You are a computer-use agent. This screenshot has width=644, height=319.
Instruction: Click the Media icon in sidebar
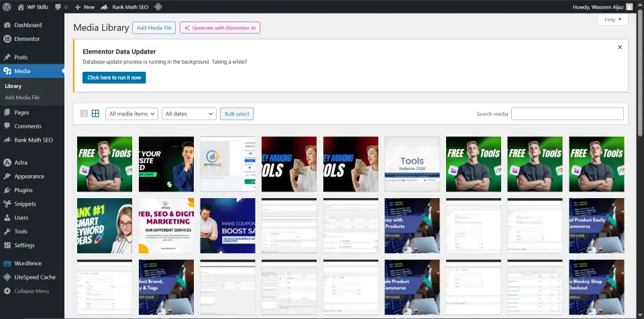[x=7, y=71]
